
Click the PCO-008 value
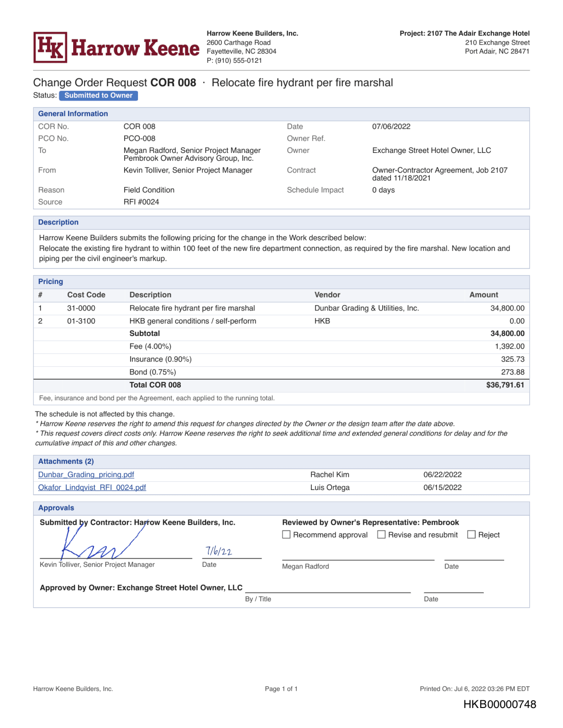pyautogui.click(x=139, y=138)
